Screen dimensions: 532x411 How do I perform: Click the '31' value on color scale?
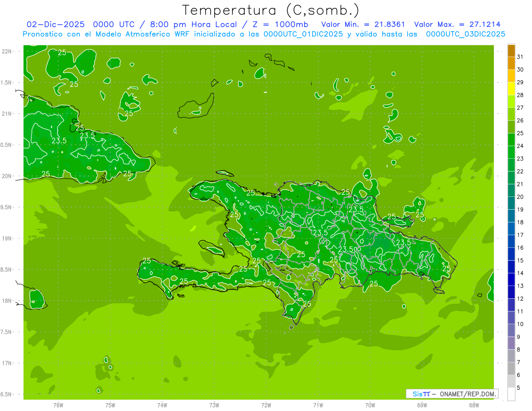[520, 57]
